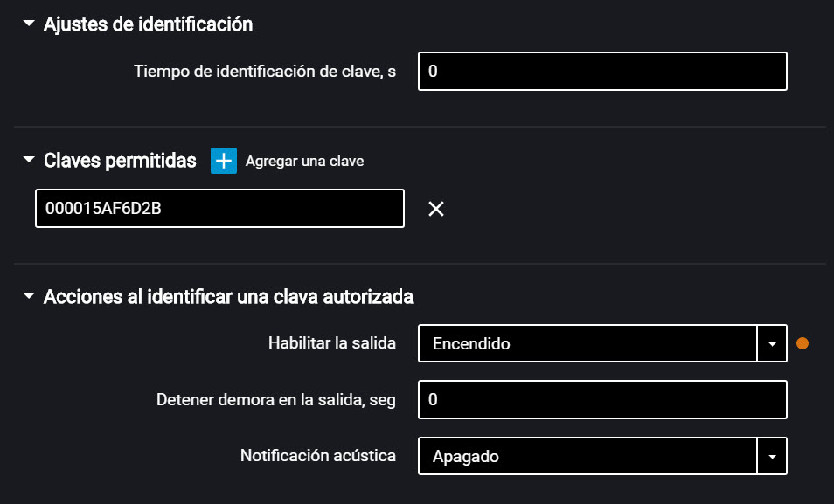
Task: Click the orange status dot indicator
Action: click(x=803, y=343)
